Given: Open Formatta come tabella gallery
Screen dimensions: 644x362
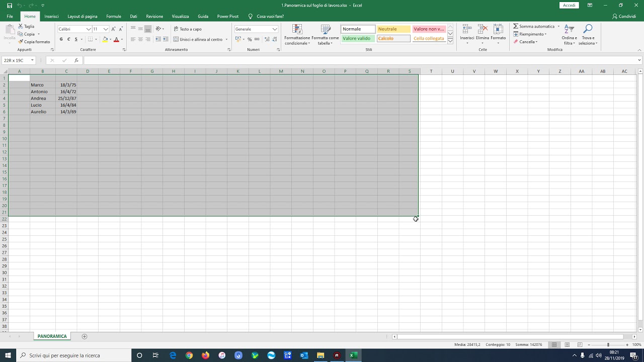Looking at the screenshot, I should (x=325, y=35).
